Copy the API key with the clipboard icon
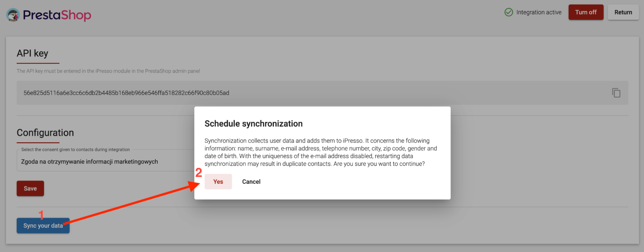Image resolution: width=644 pixels, height=252 pixels. pyautogui.click(x=616, y=93)
